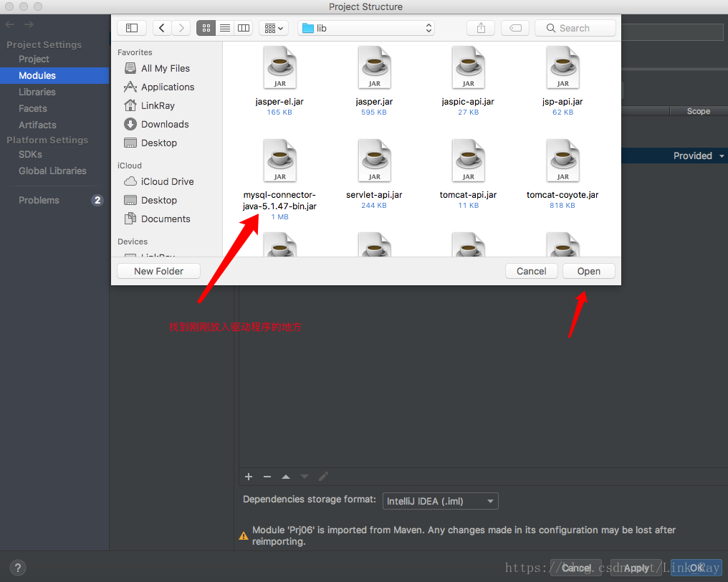Switch to icon grid view
Viewport: 728px width, 582px height.
pos(206,29)
